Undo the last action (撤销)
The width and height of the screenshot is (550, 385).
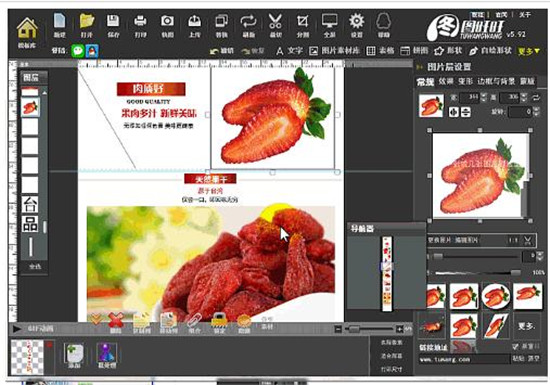222,51
